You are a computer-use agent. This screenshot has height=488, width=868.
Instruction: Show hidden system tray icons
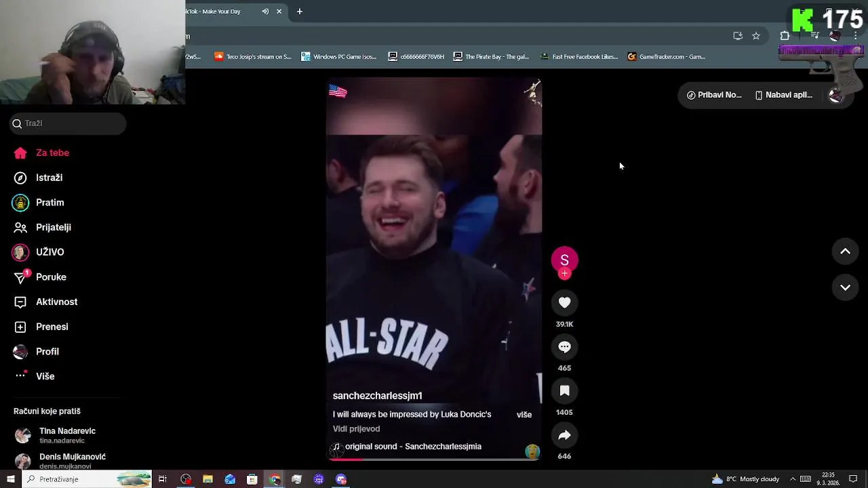pos(793,479)
